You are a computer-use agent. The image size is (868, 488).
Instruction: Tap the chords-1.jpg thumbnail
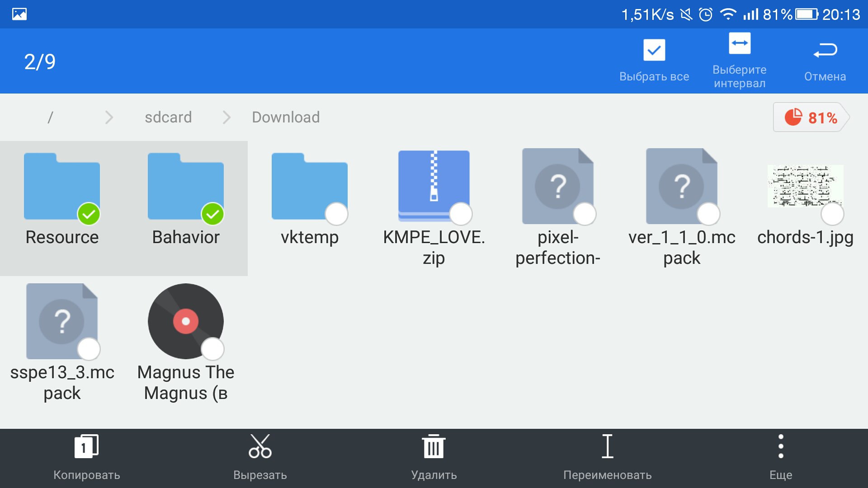click(805, 186)
